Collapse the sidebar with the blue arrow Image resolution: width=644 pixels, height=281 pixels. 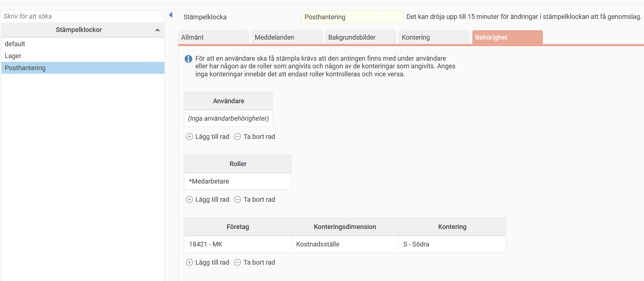(x=171, y=15)
